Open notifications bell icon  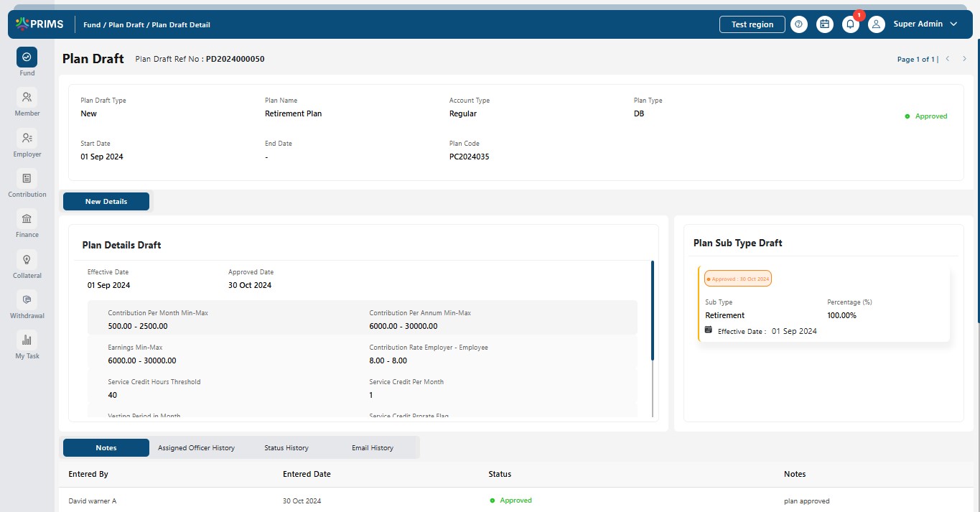tap(850, 24)
